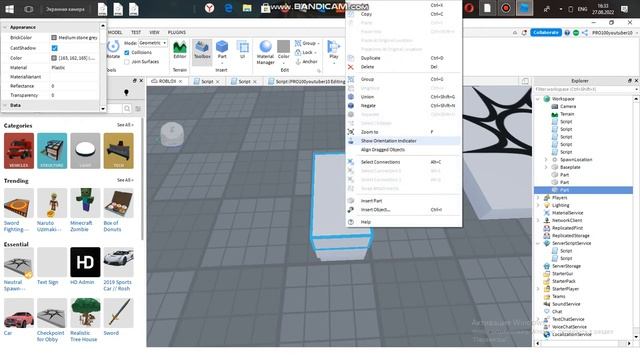Open the notifications bell icon

(524, 33)
